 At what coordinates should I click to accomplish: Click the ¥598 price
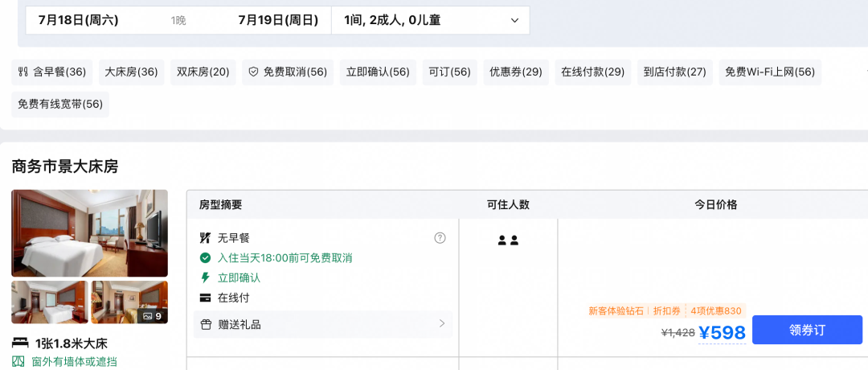[x=722, y=332]
